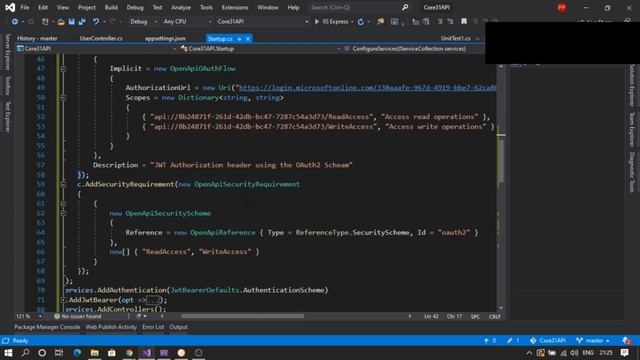Open Windows taskbar search

[x=25, y=353]
